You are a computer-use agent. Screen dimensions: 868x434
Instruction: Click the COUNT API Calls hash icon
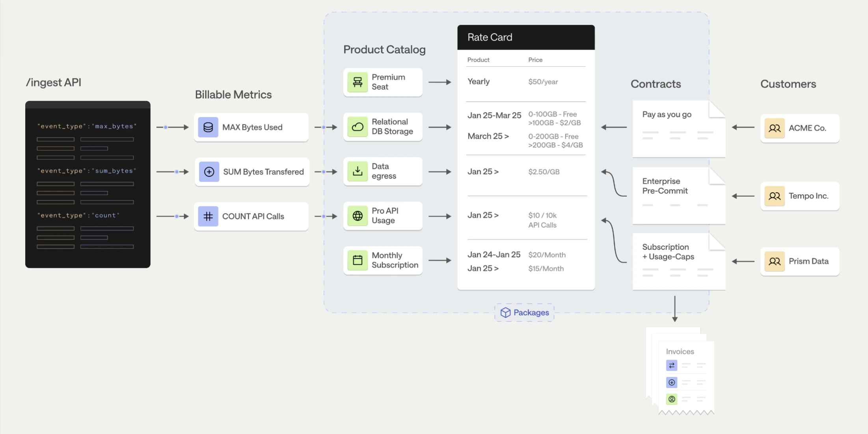tap(208, 216)
